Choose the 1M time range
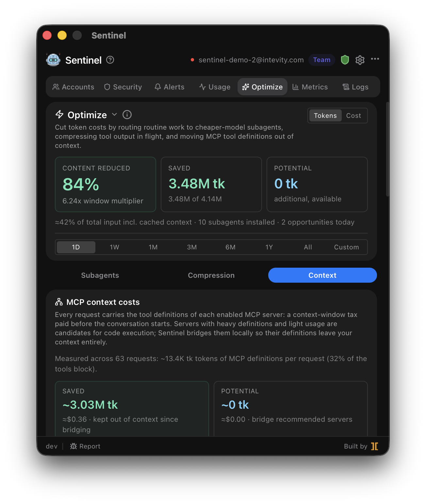 pos(153,247)
